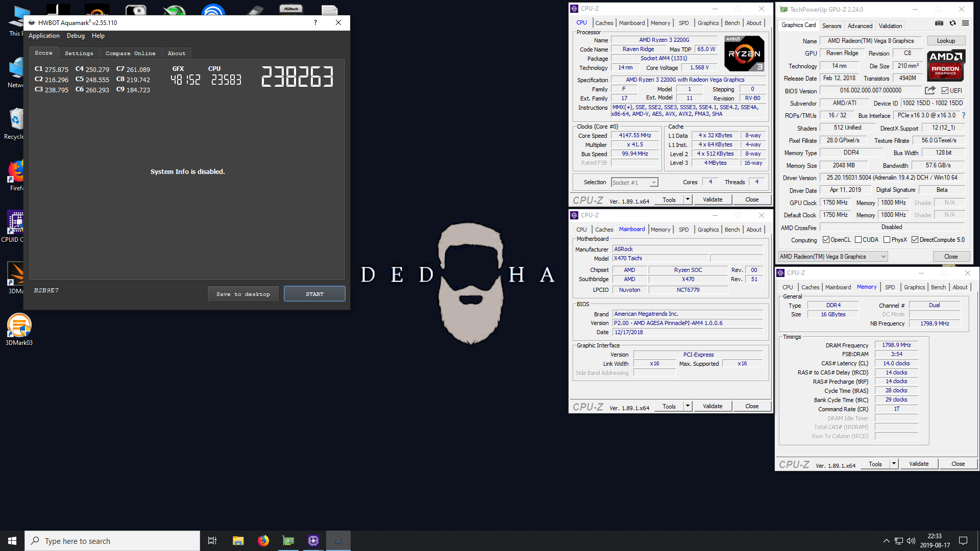Open the orange 3DMark desktop shortcut
This screenshot has height=551, width=980.
click(x=15, y=278)
